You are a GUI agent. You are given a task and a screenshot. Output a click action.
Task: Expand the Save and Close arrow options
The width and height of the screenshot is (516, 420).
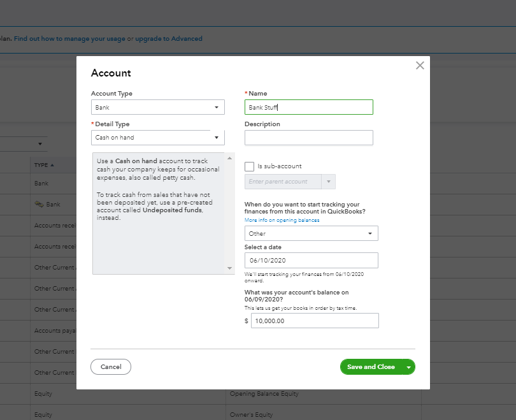408,367
